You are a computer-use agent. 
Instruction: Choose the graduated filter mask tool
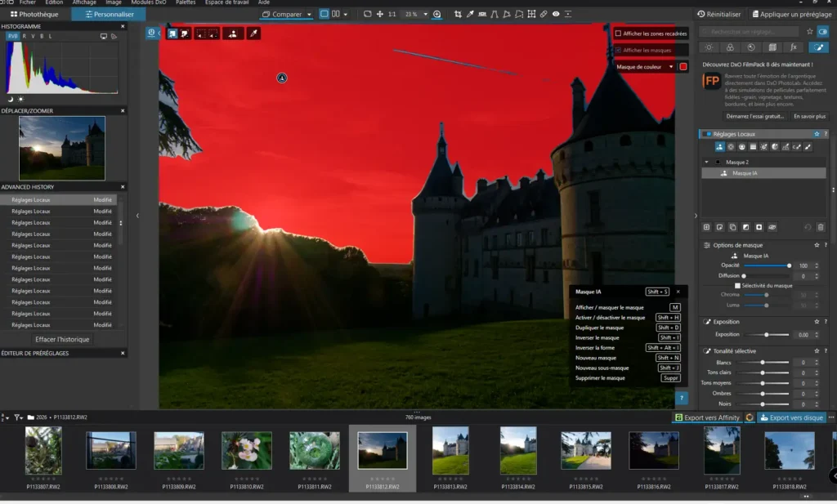coord(753,147)
